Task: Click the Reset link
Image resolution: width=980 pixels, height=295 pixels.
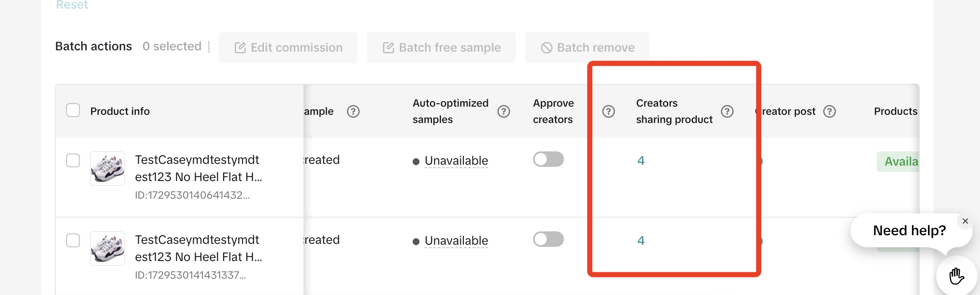Action: [72, 5]
